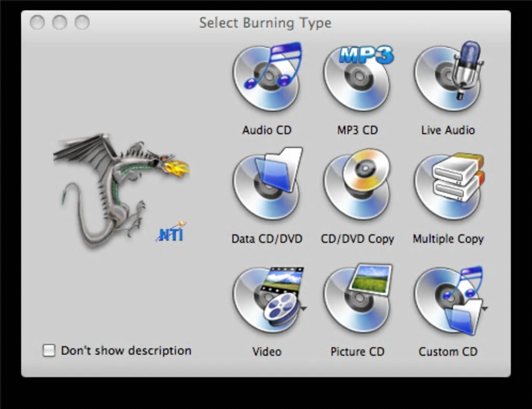The image size is (532, 409).
Task: Click the "Don't show description" label text
Action: pyautogui.click(x=126, y=350)
